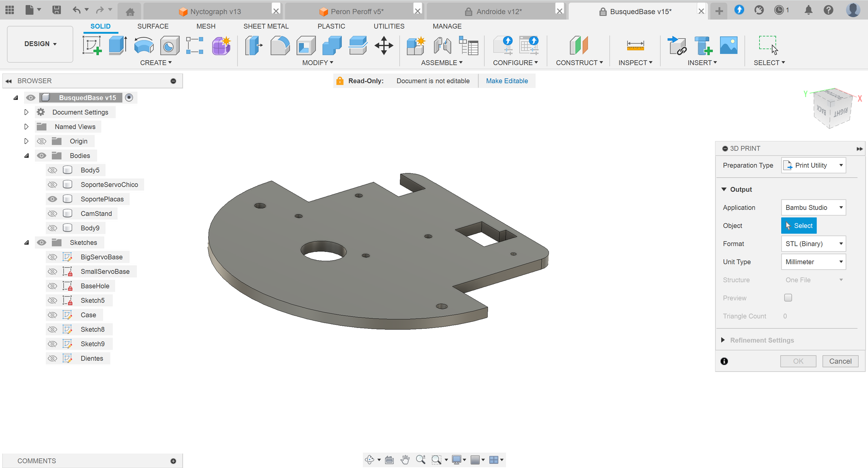Image resolution: width=868 pixels, height=468 pixels.
Task: Open the Application dropdown showing Bambu Studio
Action: (x=813, y=207)
